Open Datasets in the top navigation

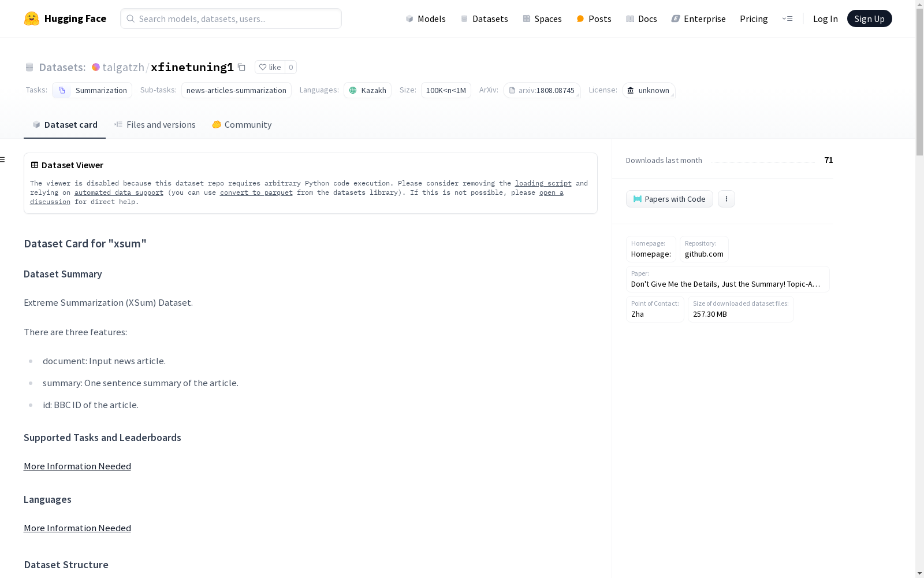tap(484, 18)
